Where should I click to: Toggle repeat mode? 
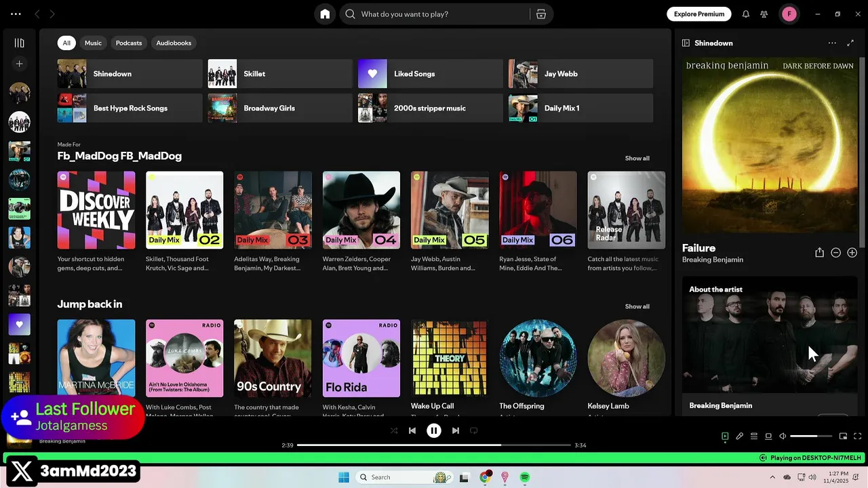point(474,430)
